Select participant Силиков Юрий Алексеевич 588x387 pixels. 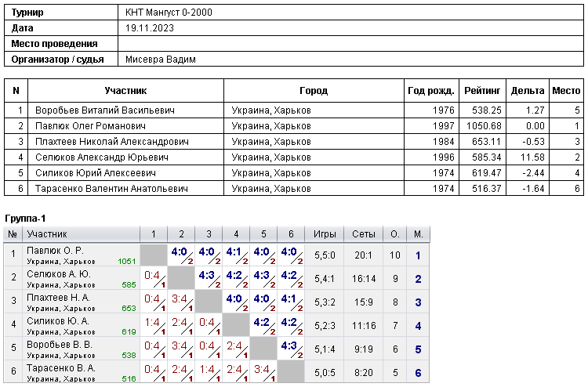(x=96, y=173)
